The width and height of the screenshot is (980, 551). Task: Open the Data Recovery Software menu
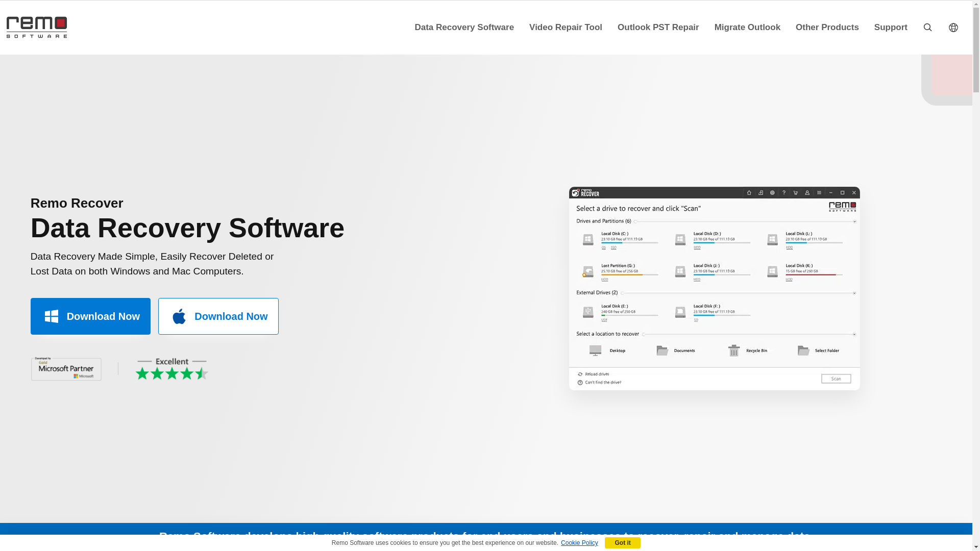pos(464,27)
